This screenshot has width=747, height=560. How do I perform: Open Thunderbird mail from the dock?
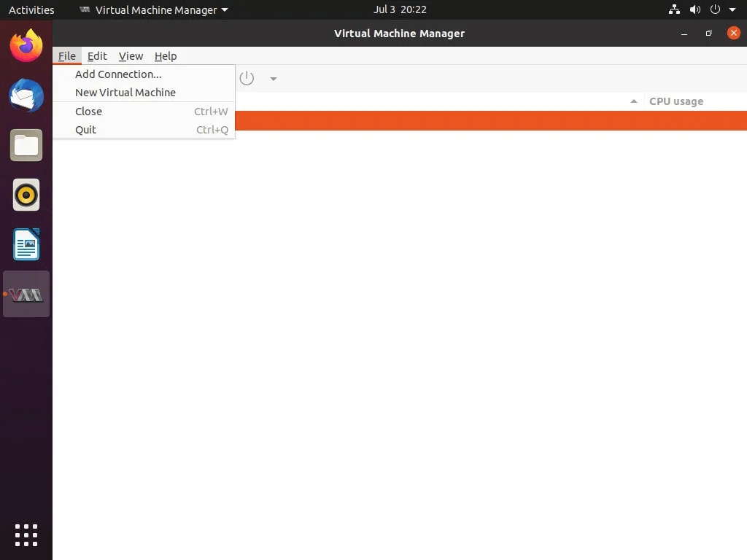click(x=26, y=96)
